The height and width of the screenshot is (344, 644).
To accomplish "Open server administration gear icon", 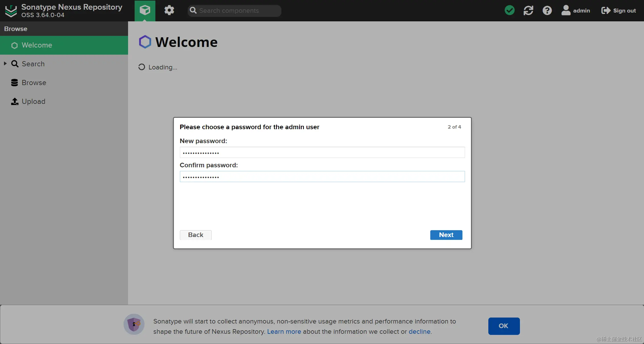I will (169, 11).
